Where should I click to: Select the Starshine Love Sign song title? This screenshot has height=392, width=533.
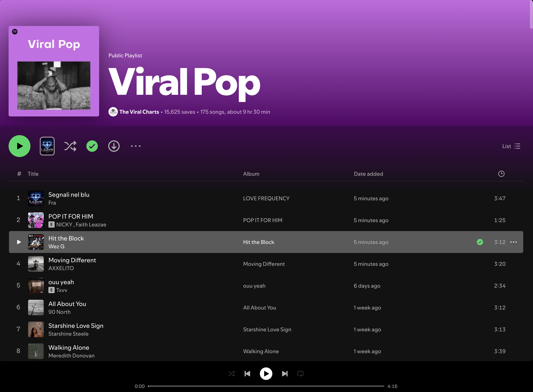pos(76,325)
